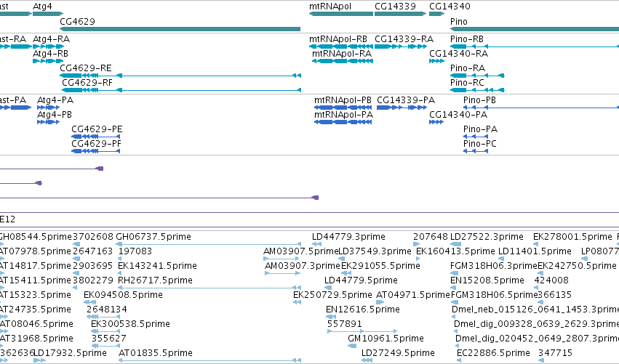Select the AM03907.3prime EST label
Viewport: 619px width, 364px height.
(303, 266)
